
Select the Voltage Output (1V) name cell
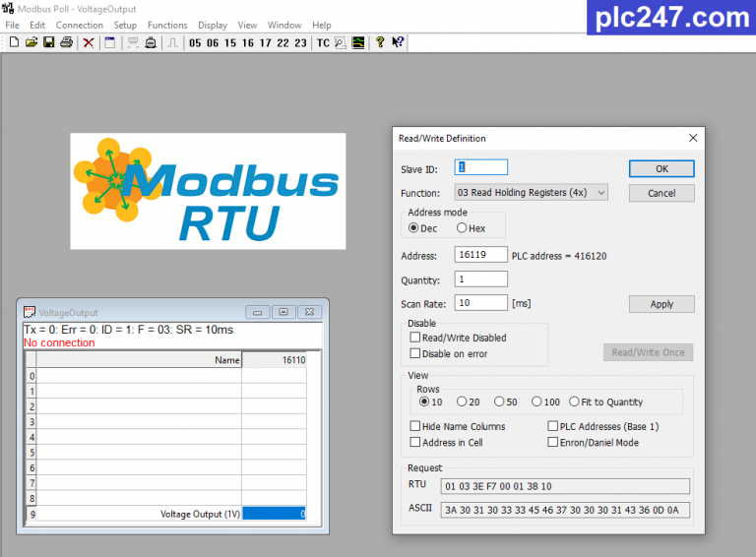[x=139, y=514]
